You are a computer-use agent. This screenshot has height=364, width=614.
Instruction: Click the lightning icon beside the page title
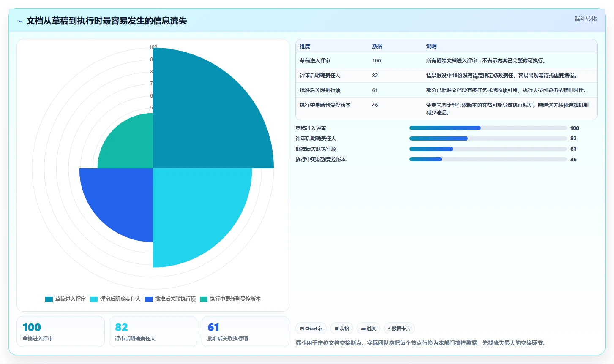coord(20,21)
